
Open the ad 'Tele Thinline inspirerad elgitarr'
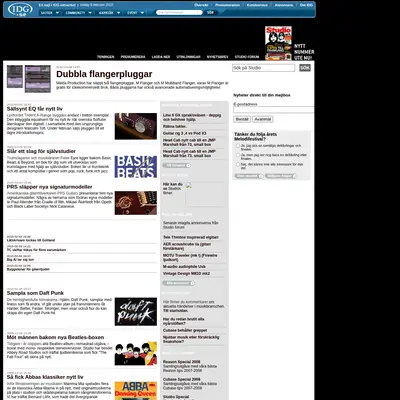point(191,237)
